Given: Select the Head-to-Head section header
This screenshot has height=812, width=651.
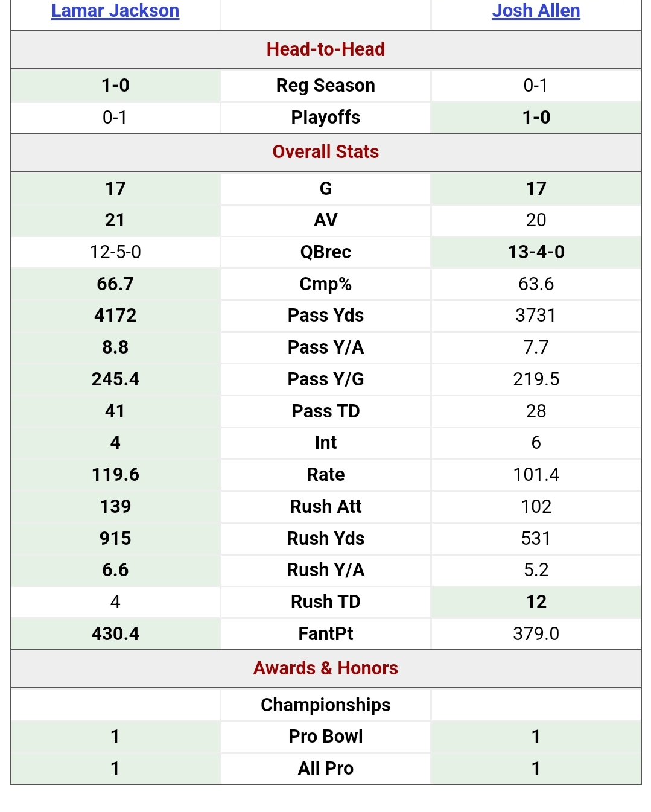Looking at the screenshot, I should (x=326, y=49).
